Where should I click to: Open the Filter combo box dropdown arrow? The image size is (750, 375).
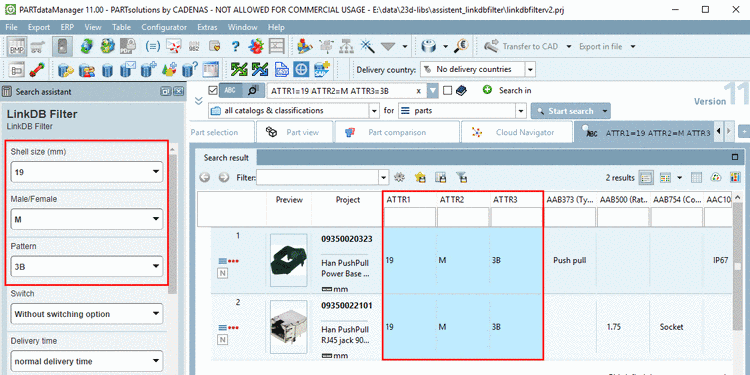point(384,178)
